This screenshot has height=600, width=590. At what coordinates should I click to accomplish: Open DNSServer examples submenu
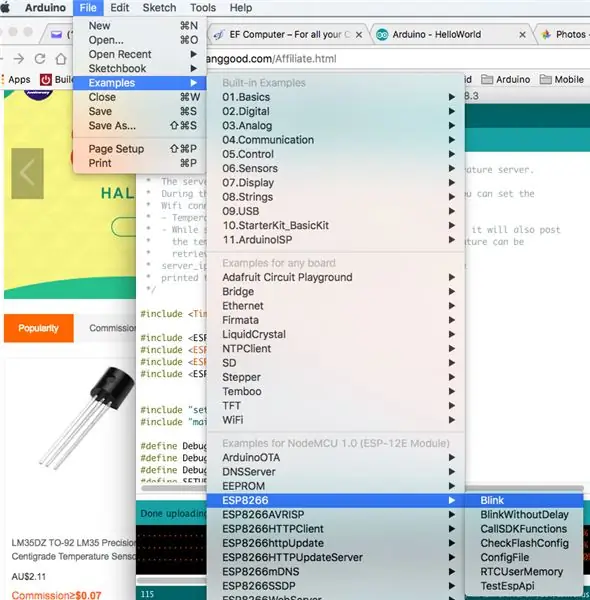(x=336, y=472)
